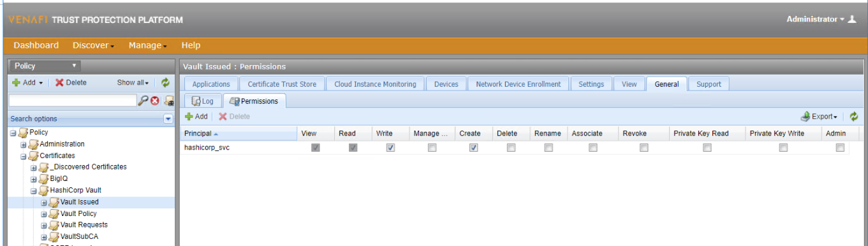Click the Certificates folder icon

[33, 156]
